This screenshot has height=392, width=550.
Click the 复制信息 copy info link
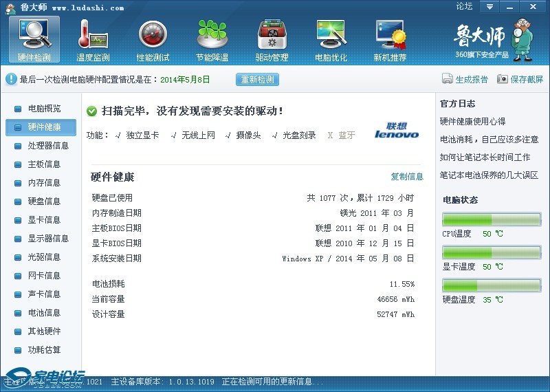tap(407, 177)
